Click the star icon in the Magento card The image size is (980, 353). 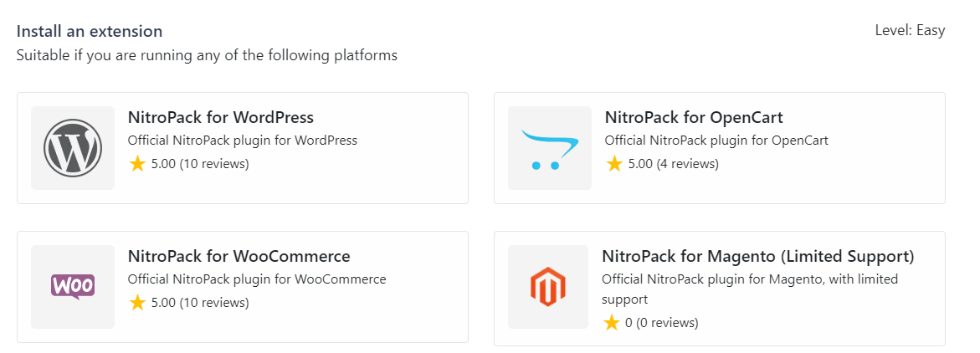click(x=611, y=323)
